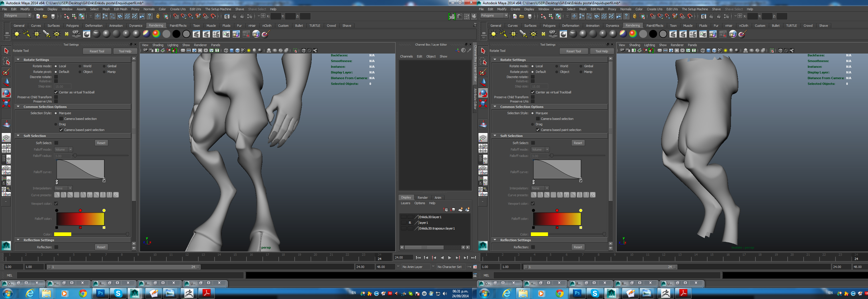Play animation forward in left window
This screenshot has width=868, height=299.
(x=449, y=258)
